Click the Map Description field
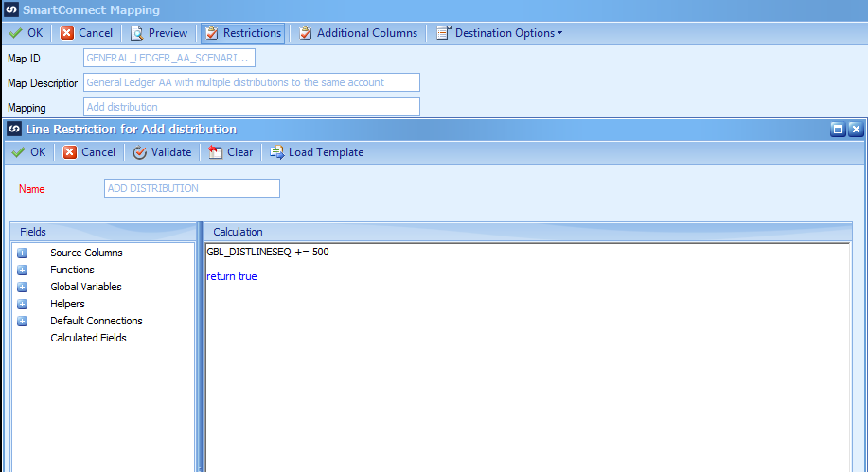The width and height of the screenshot is (868, 472). [252, 82]
